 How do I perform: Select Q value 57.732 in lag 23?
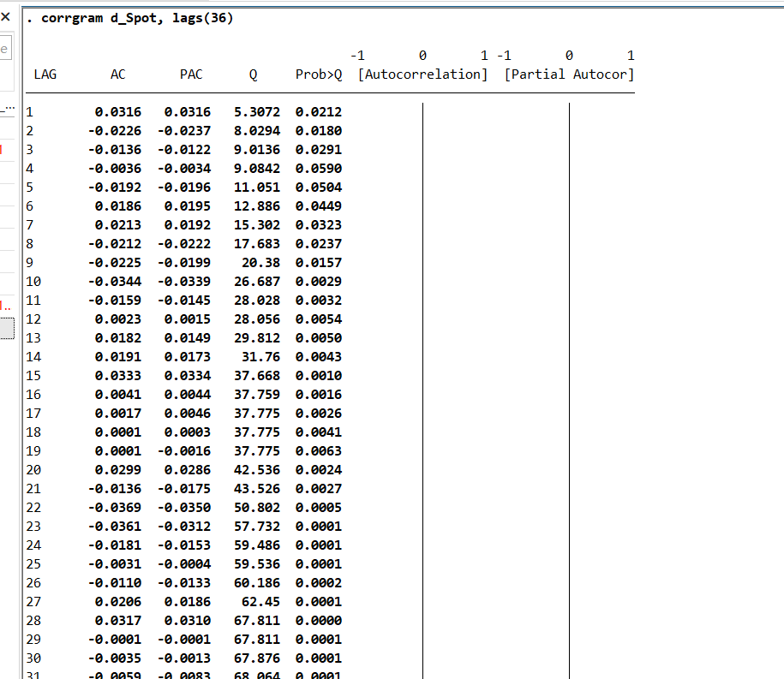pyautogui.click(x=257, y=527)
